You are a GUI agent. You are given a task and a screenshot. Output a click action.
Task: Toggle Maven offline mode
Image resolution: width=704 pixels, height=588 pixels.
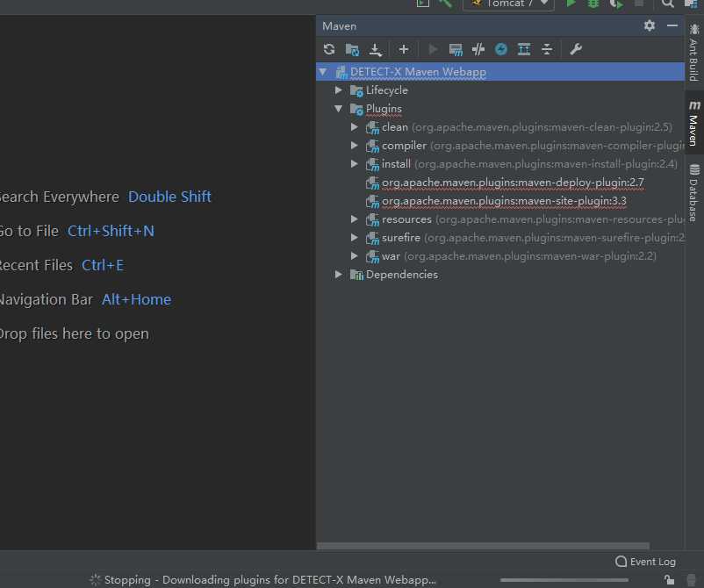478,49
